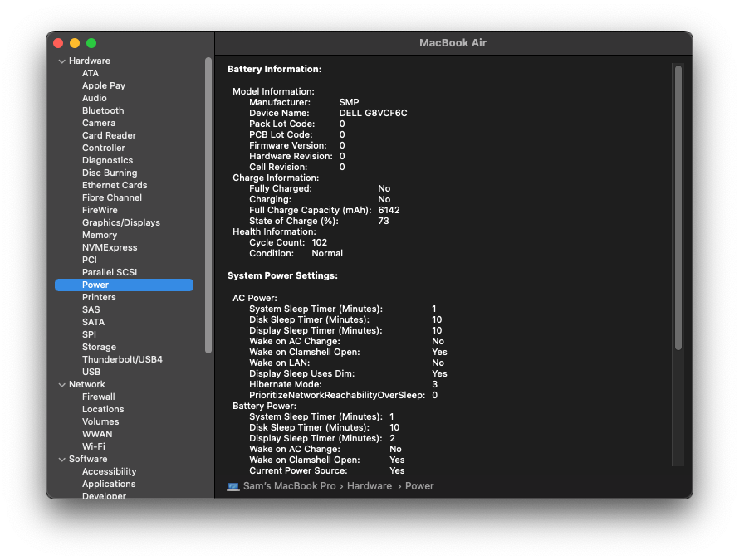The width and height of the screenshot is (739, 560).
Task: Select ATA in the sidebar
Action: [x=90, y=73]
